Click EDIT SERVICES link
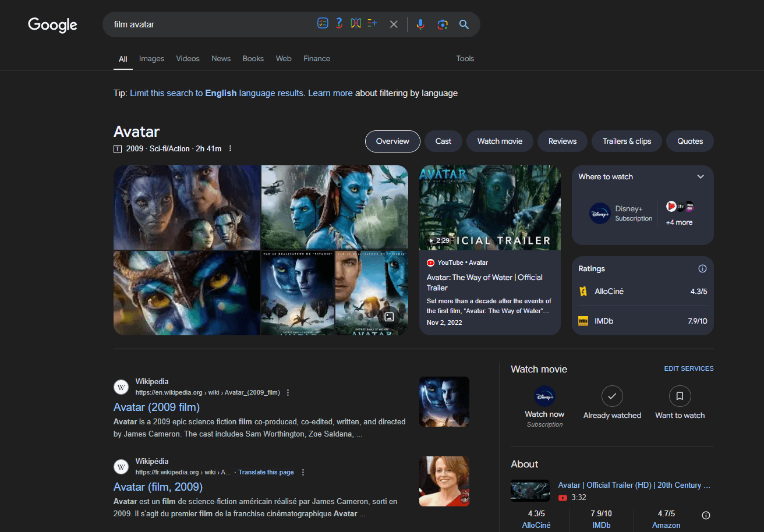This screenshot has width=764, height=532. (689, 368)
